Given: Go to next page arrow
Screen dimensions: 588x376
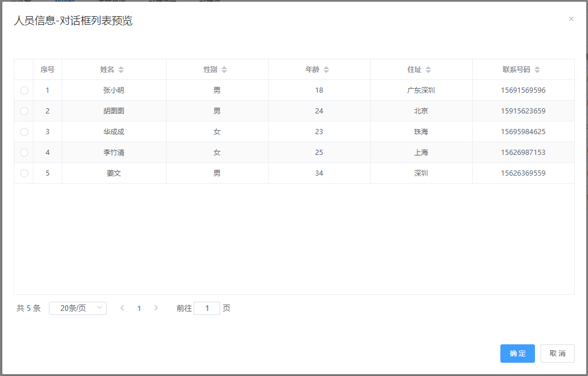Looking at the screenshot, I should coord(156,308).
